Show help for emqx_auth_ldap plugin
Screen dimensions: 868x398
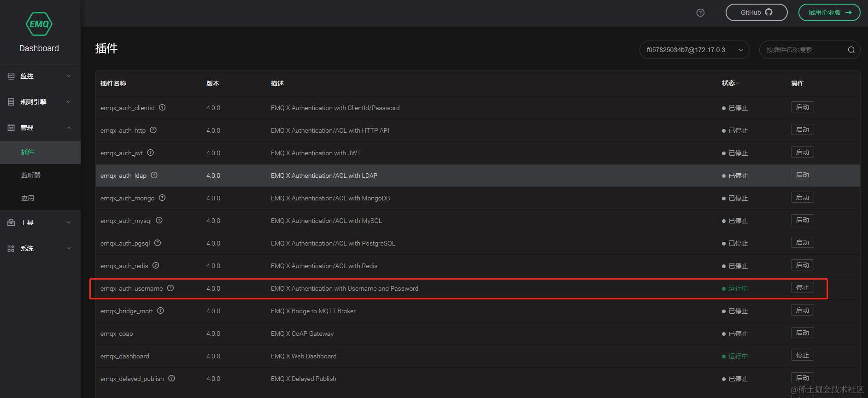(x=154, y=175)
